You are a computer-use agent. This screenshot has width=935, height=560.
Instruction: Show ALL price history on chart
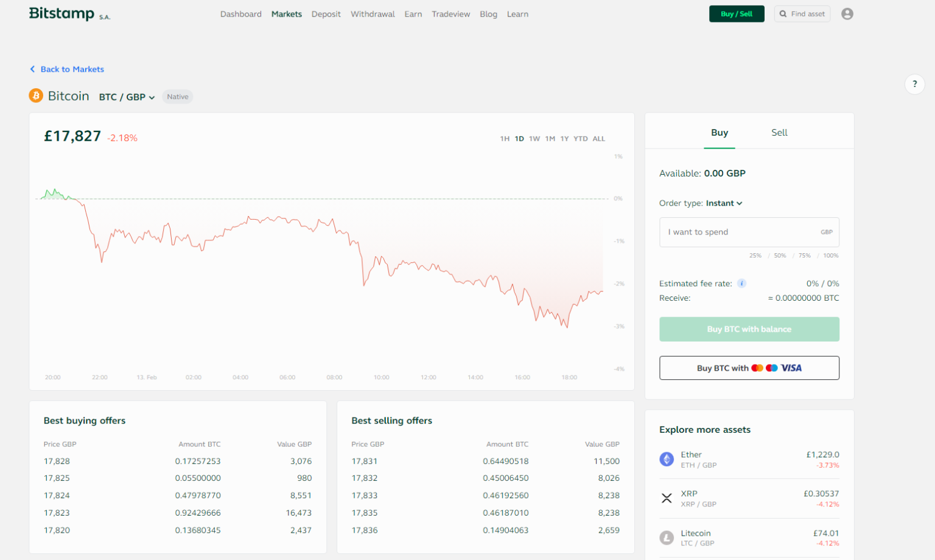pyautogui.click(x=599, y=138)
